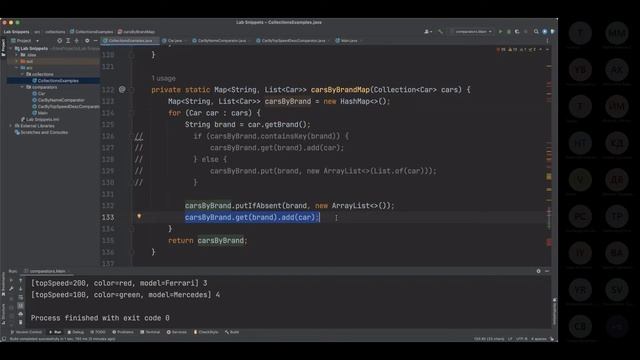Open the Terminal tool window button
Image resolution: width=640 pixels, height=360 pixels.
[150, 332]
